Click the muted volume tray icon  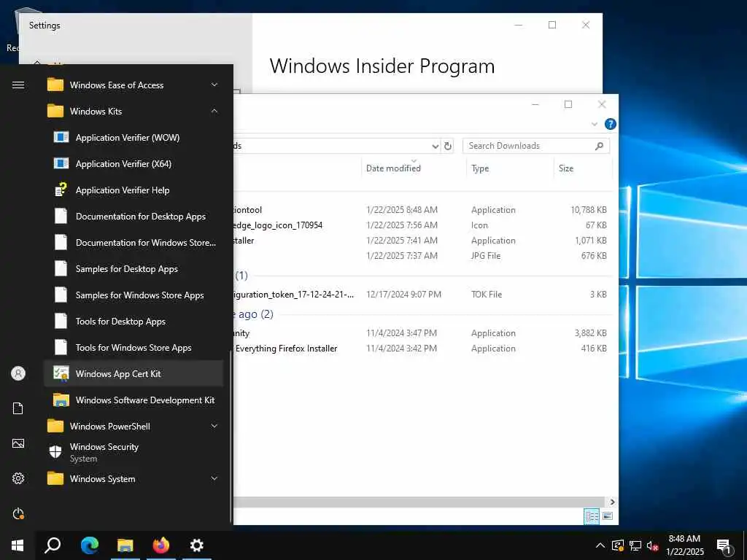pos(652,545)
